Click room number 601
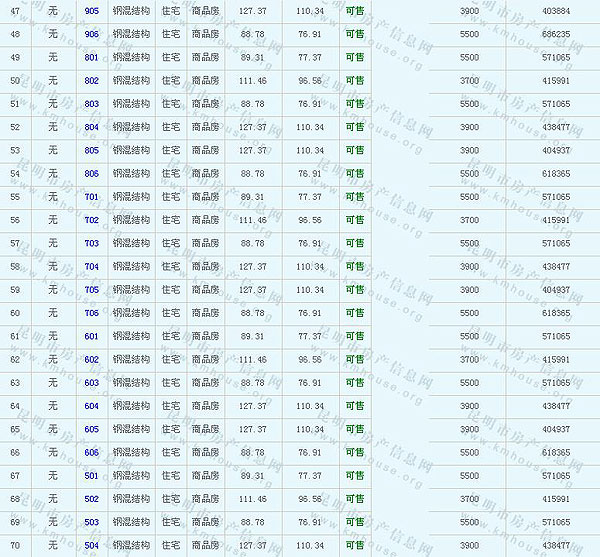600x557 pixels. tap(92, 336)
